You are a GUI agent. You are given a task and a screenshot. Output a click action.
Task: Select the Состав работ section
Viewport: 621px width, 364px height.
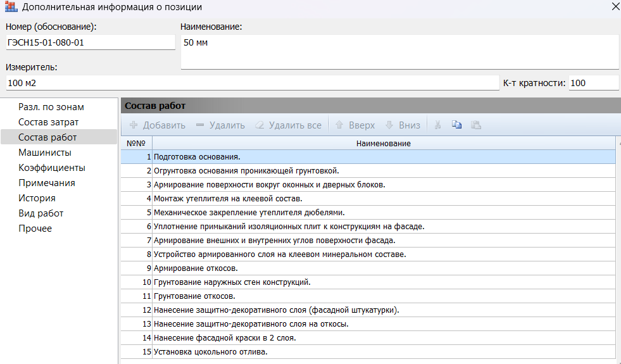coord(59,137)
